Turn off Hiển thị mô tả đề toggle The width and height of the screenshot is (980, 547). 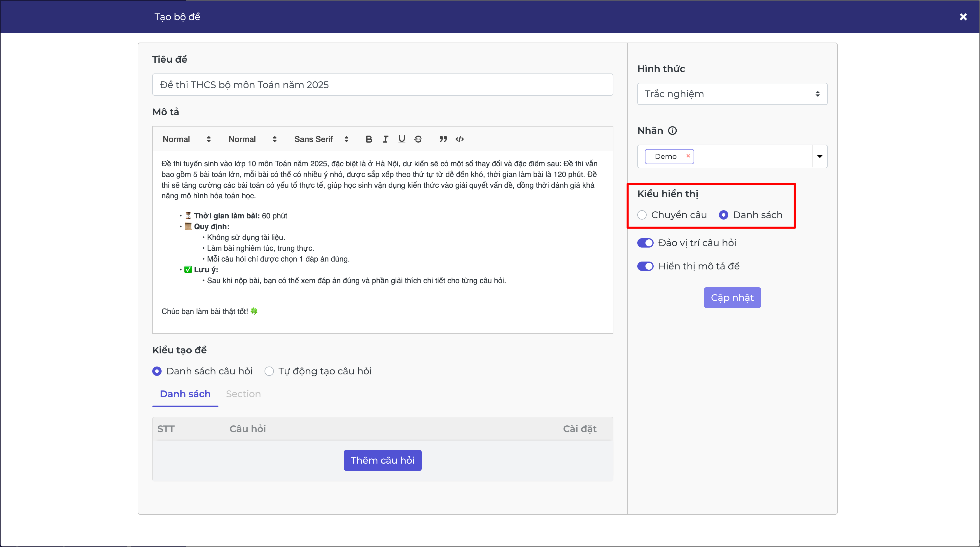(x=645, y=266)
